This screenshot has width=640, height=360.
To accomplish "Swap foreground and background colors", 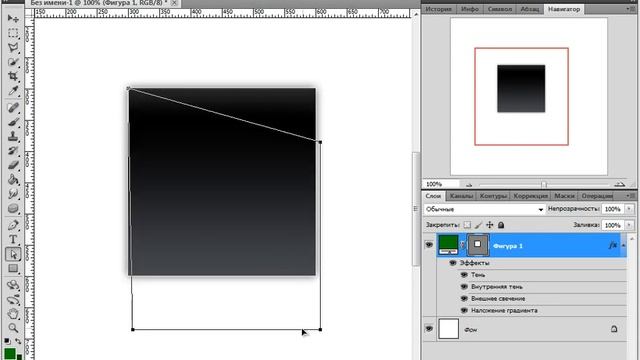I will [x=18, y=341].
